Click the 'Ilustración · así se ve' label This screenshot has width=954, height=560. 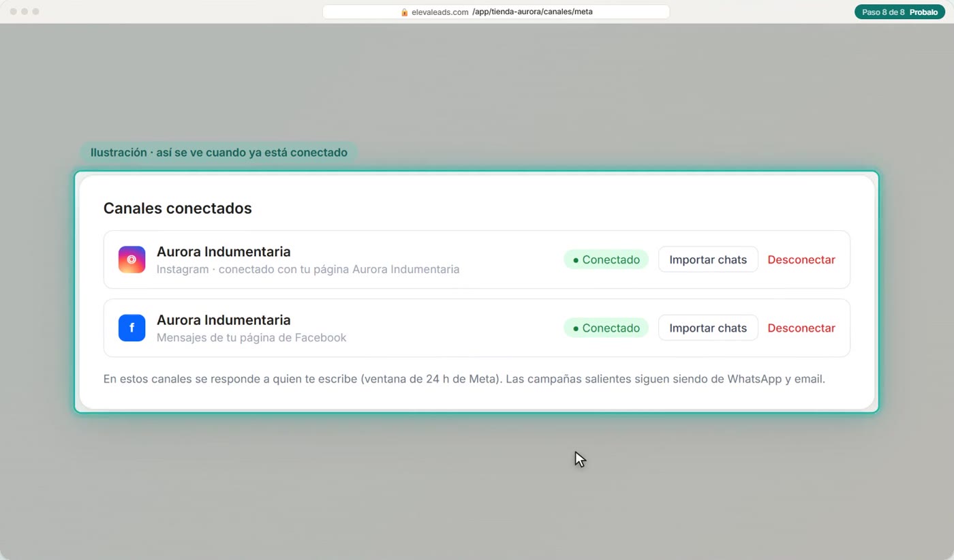pyautogui.click(x=219, y=153)
